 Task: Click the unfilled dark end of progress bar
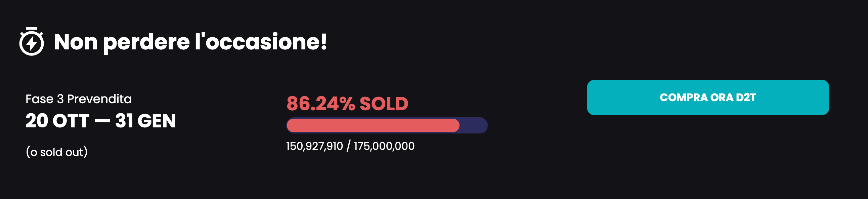coord(473,125)
